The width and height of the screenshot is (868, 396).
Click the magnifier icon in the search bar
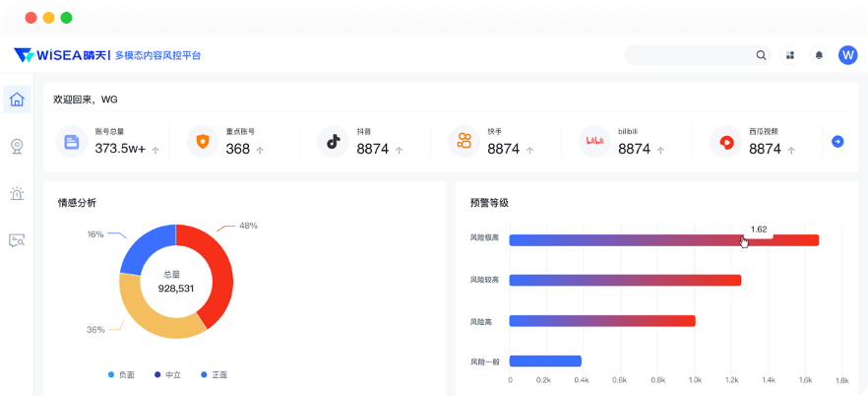pos(761,55)
